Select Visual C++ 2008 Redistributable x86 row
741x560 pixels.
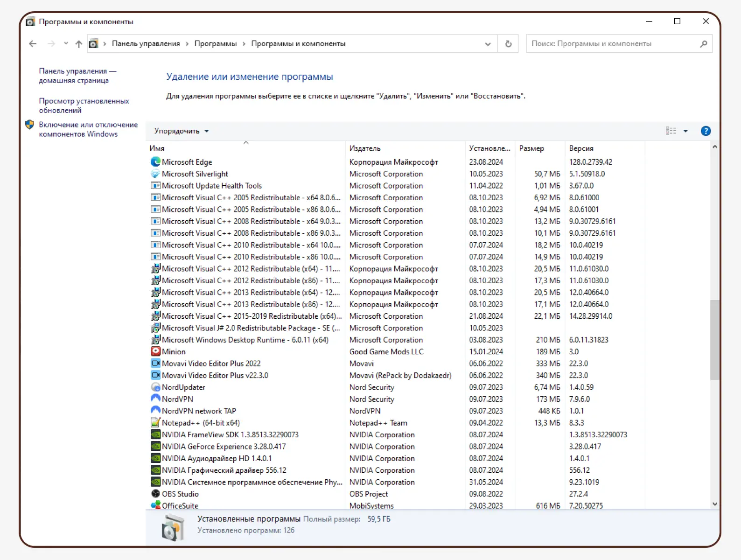(x=397, y=233)
